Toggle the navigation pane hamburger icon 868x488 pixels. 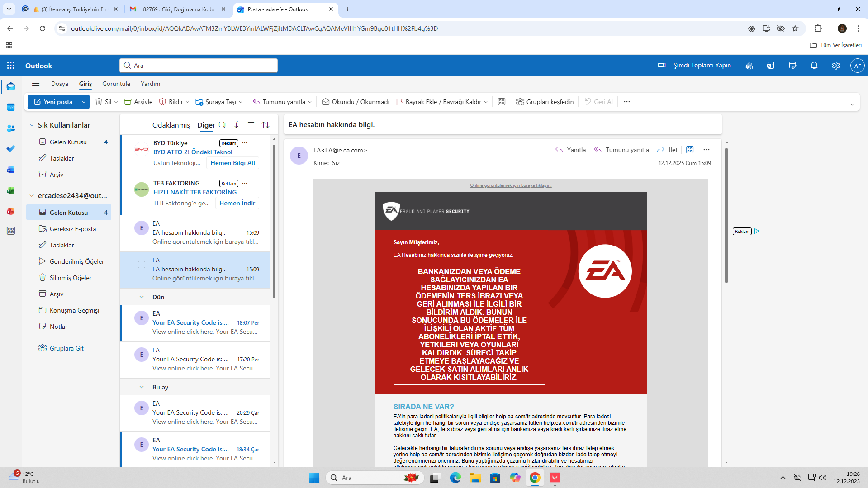[x=36, y=84]
